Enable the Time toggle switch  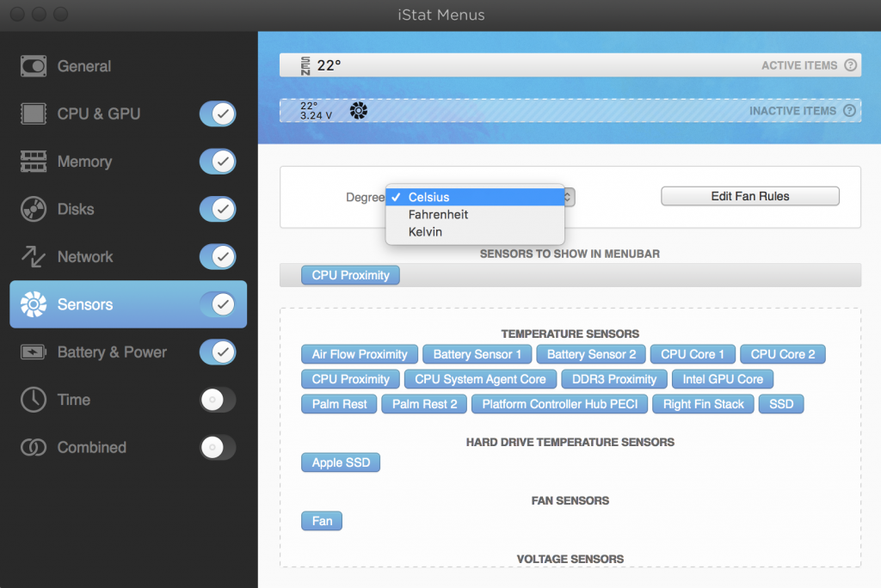coord(217,400)
